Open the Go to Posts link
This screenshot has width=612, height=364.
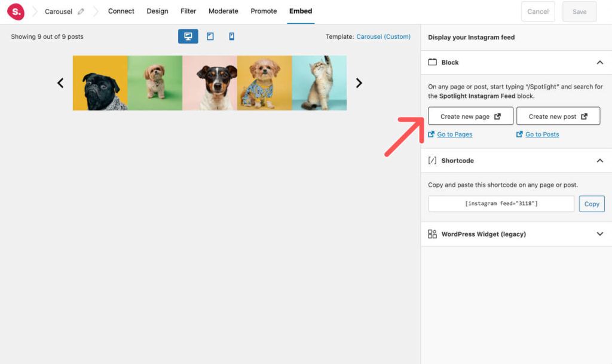click(541, 134)
